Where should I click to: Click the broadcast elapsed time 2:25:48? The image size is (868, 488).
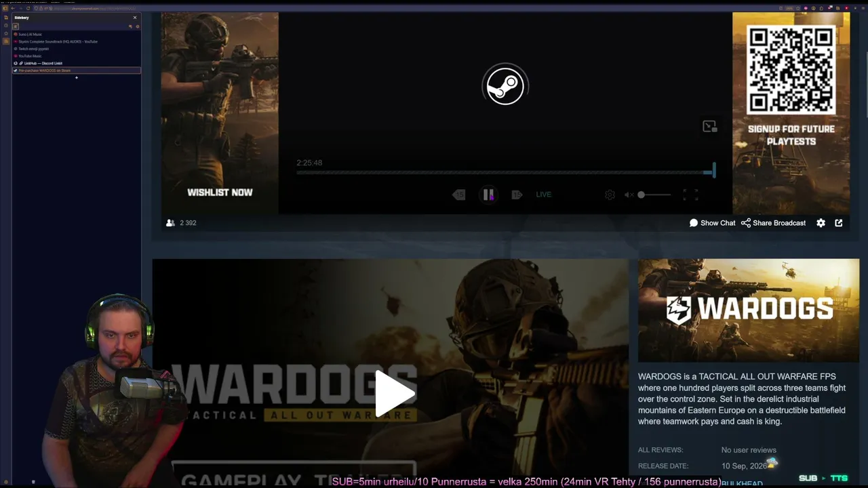(309, 163)
